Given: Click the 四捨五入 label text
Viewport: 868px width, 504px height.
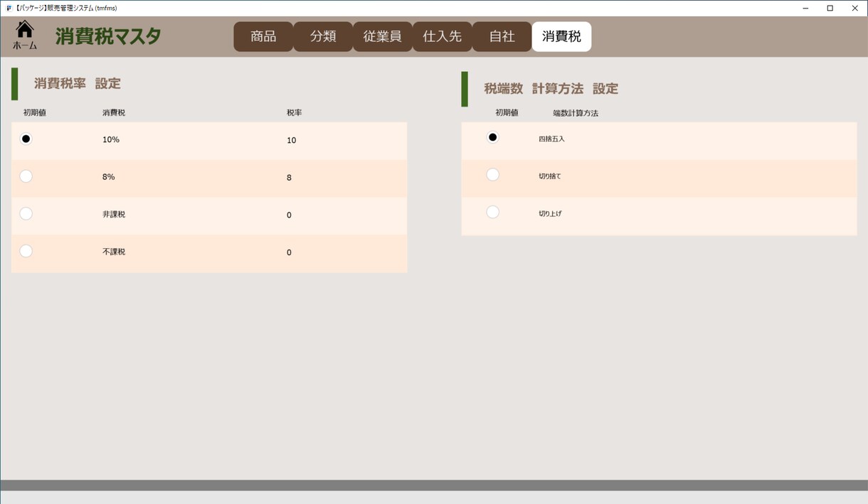Looking at the screenshot, I should tap(552, 139).
